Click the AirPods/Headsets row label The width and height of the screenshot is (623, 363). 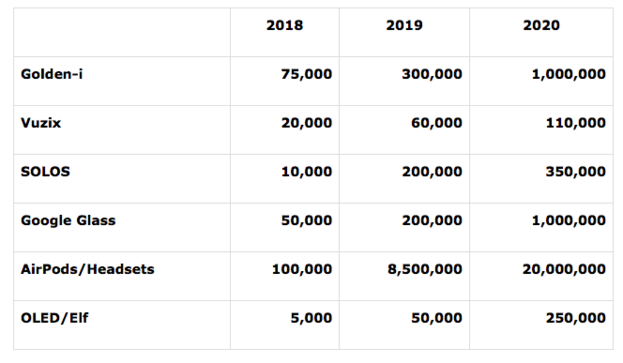(x=87, y=269)
